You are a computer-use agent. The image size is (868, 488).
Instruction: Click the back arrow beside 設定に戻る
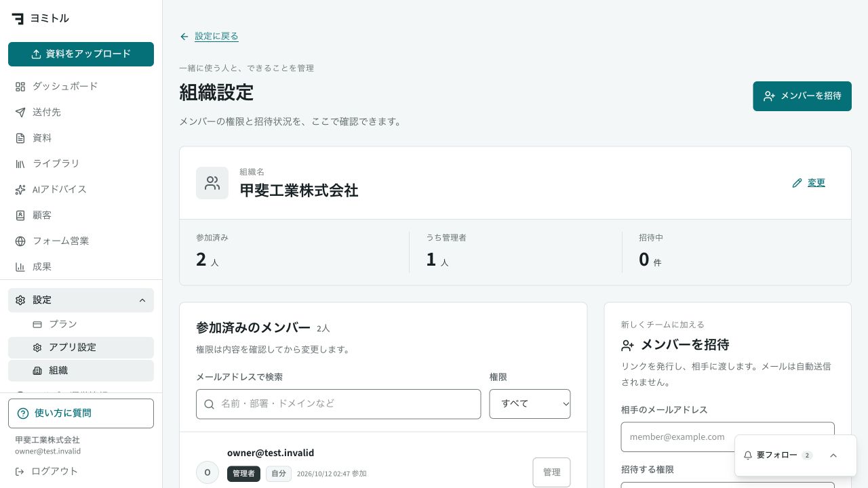[x=184, y=37]
